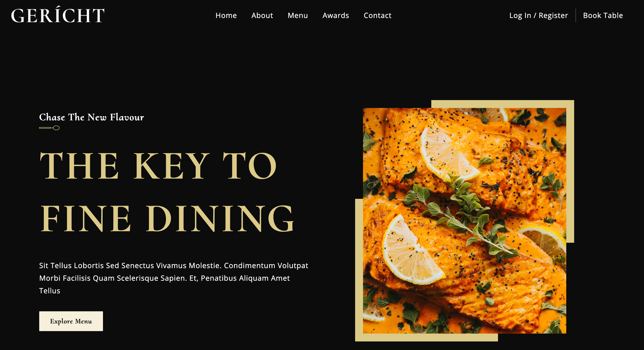The width and height of the screenshot is (644, 350).
Task: Click the Book Table link
Action: pos(603,16)
